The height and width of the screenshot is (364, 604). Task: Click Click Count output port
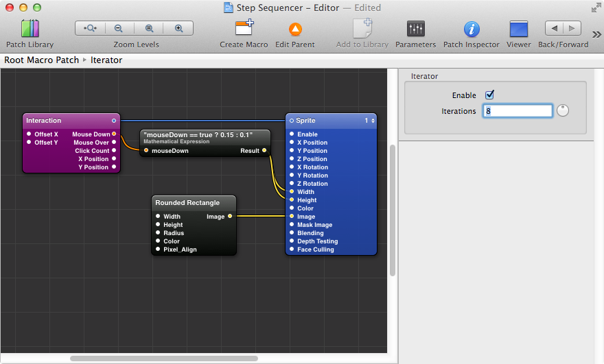pyautogui.click(x=114, y=150)
